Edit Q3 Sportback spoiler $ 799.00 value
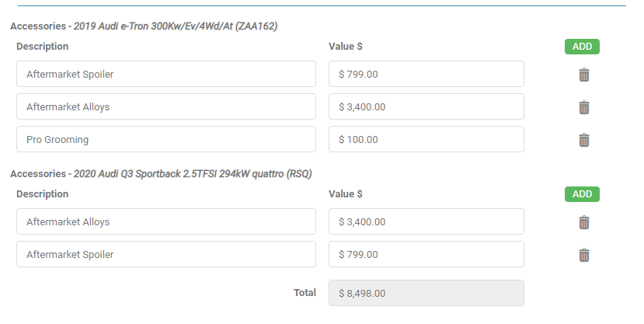The height and width of the screenshot is (324, 644). pos(426,255)
